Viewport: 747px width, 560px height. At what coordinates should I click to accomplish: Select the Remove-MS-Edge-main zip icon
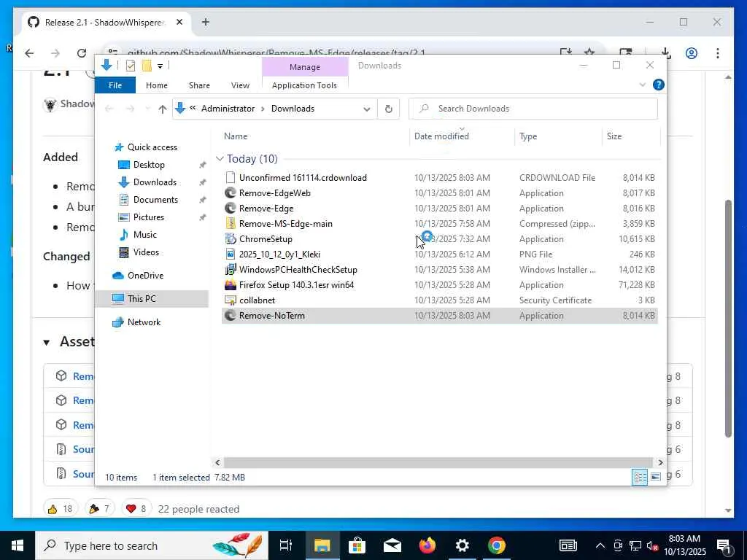point(230,223)
